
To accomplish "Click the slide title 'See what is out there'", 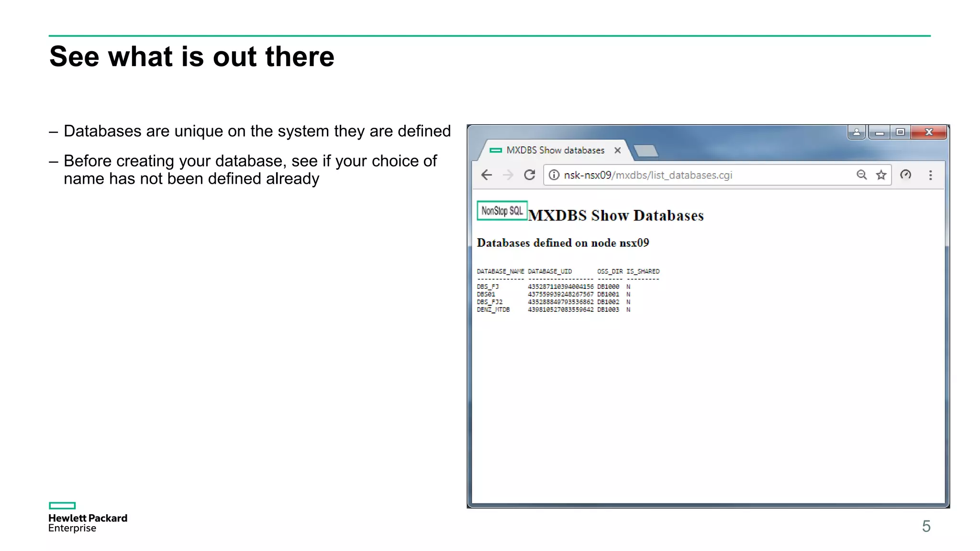I will pos(192,56).
